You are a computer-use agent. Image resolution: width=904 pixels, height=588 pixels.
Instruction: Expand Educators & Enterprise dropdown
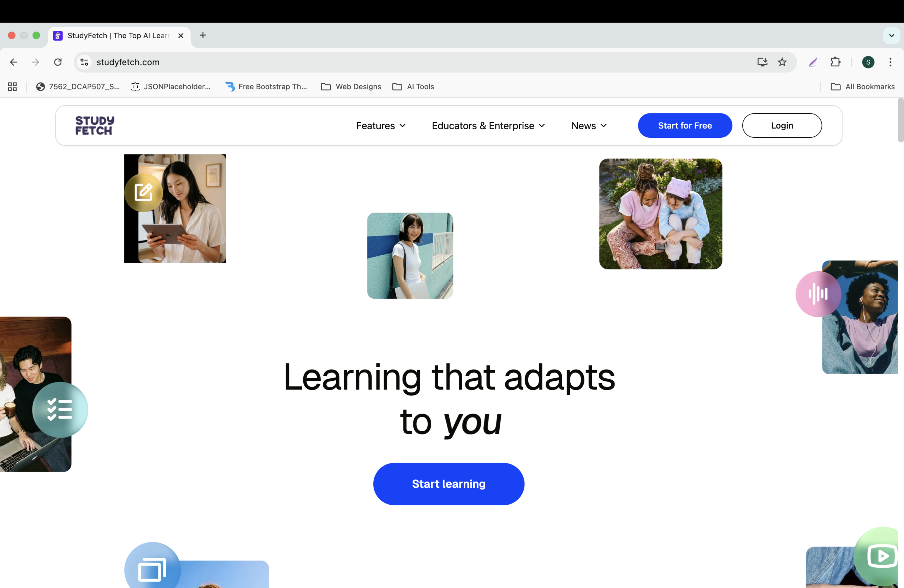point(488,126)
